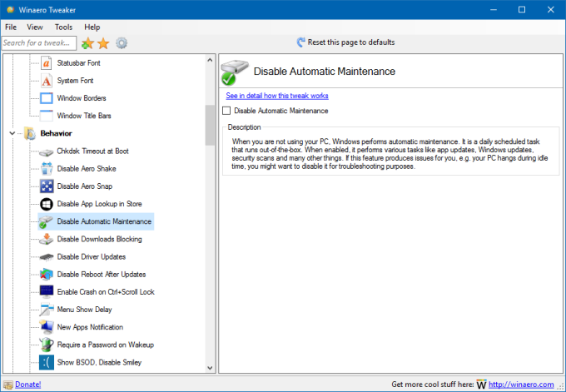Collapse the Behavior tree section
The height and width of the screenshot is (392, 566).
12,133
